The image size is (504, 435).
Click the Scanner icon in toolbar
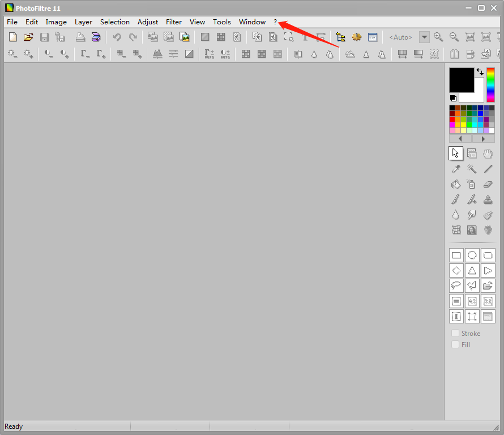tap(96, 37)
